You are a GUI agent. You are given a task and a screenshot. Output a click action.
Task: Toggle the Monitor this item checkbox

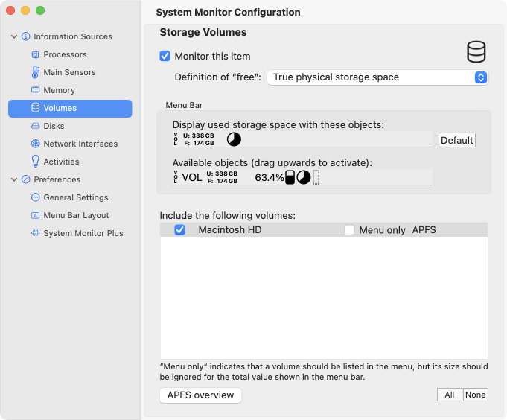click(x=165, y=56)
